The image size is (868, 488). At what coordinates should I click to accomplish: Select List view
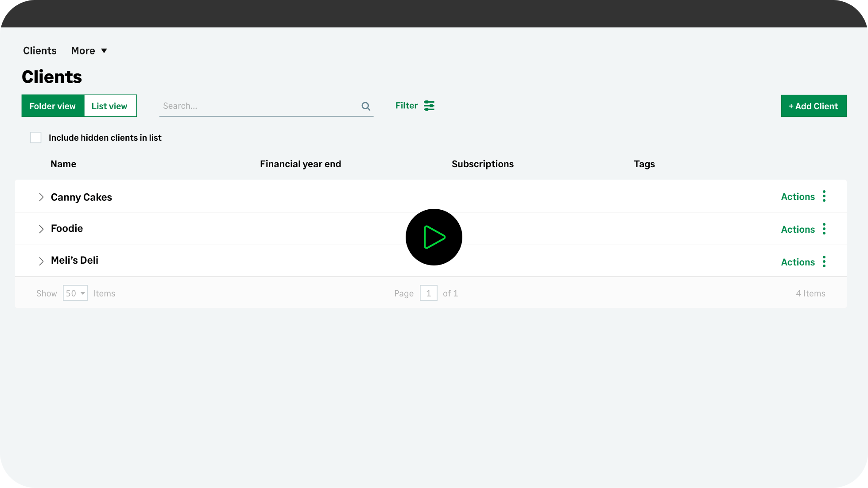(109, 106)
